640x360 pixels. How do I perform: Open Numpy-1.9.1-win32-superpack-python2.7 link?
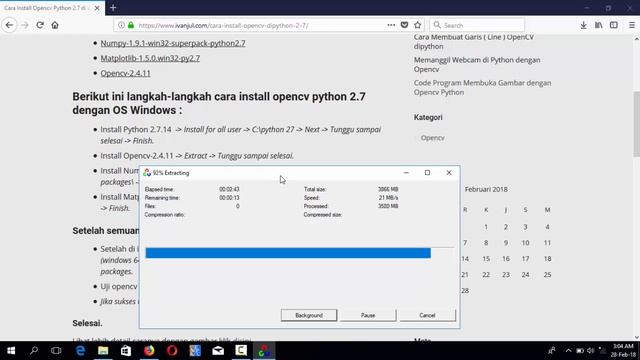coord(173,43)
